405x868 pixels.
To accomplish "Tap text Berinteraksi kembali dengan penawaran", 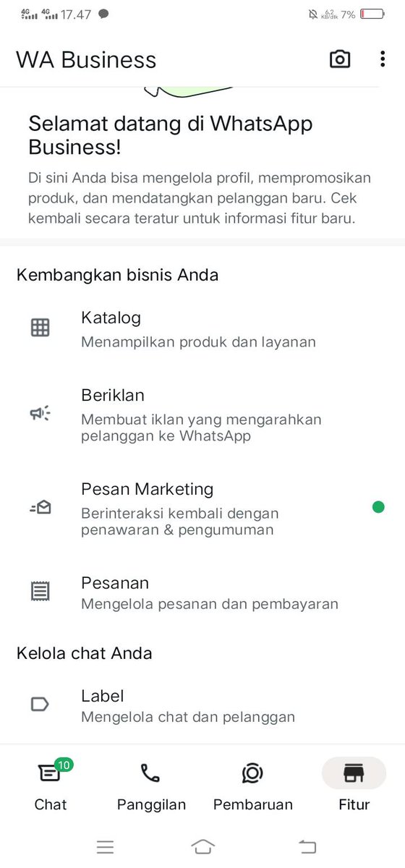I will [180, 522].
